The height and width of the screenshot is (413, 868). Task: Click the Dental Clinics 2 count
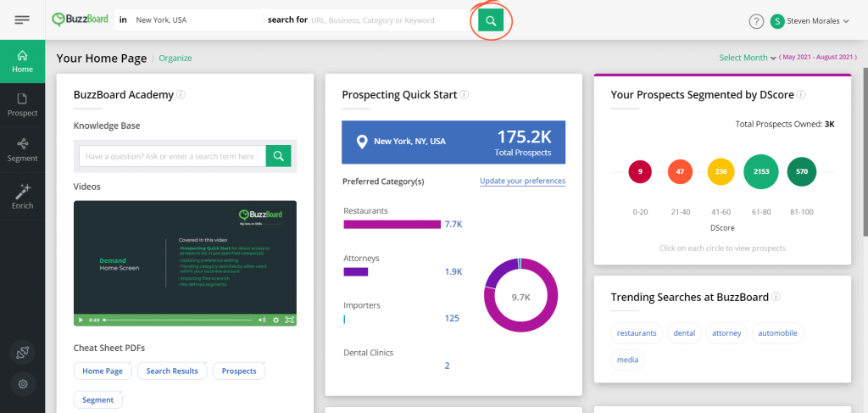coord(447,366)
